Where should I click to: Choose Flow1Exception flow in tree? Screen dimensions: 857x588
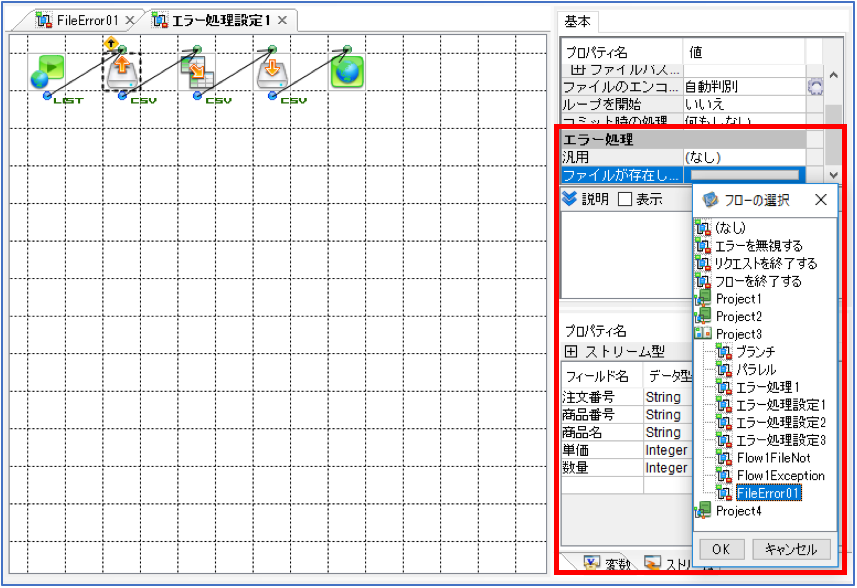coord(780,475)
